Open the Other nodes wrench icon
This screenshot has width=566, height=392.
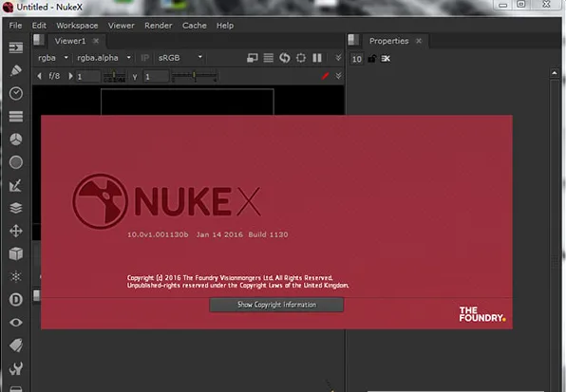pyautogui.click(x=16, y=368)
